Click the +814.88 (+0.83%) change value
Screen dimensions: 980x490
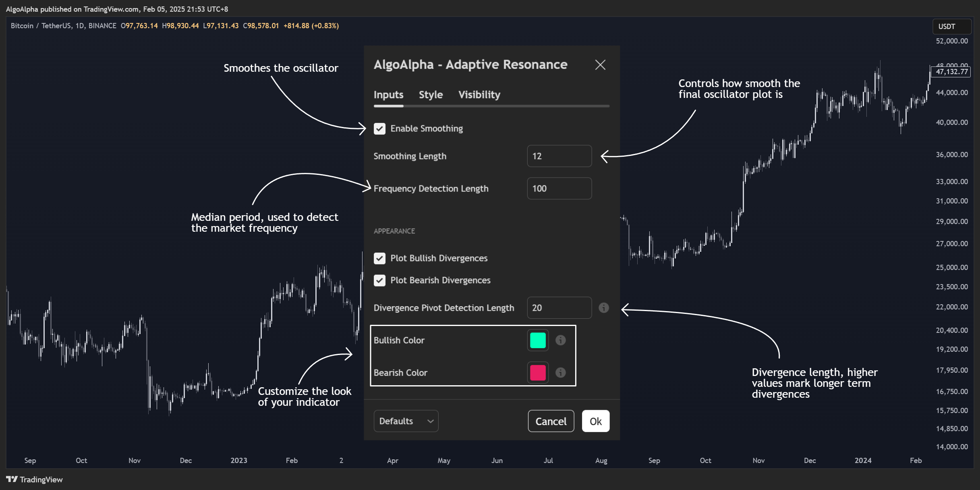point(311,26)
